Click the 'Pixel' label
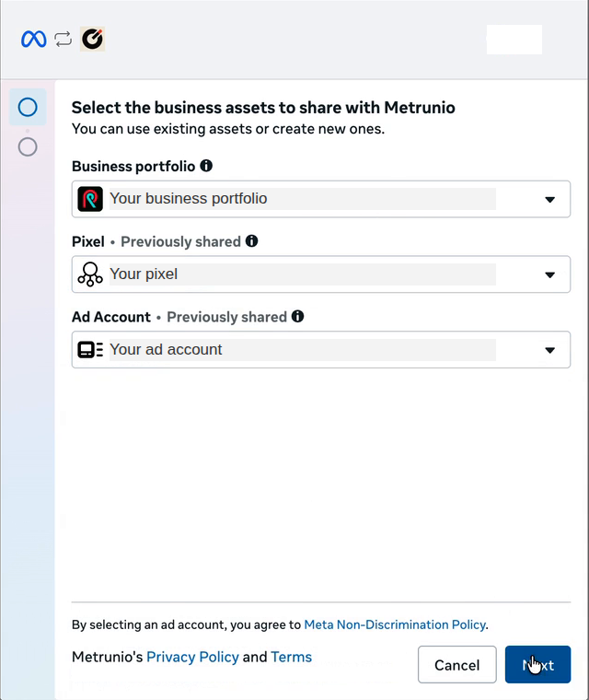The height and width of the screenshot is (700, 589). point(88,241)
